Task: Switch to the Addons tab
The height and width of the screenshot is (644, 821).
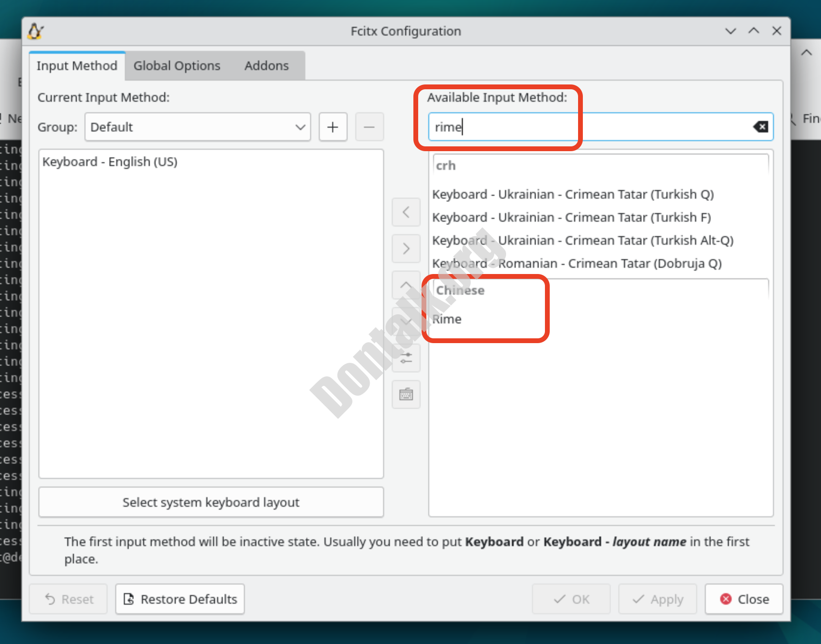Action: [x=266, y=66]
